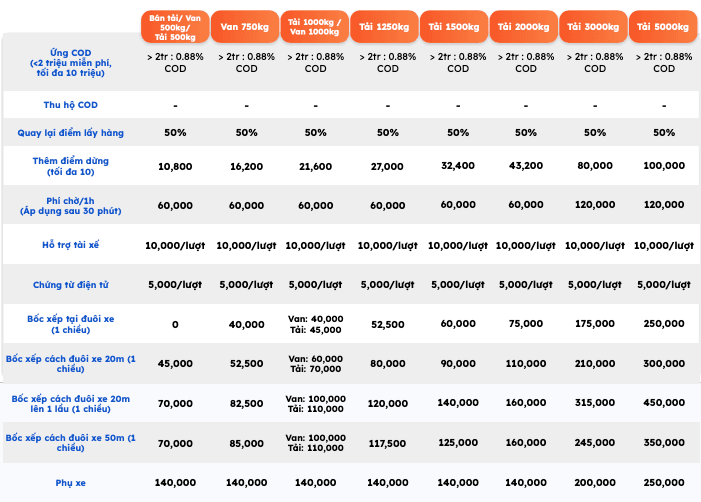Open the Tải 1500kg column header
This screenshot has height=502, width=701.
(x=455, y=24)
